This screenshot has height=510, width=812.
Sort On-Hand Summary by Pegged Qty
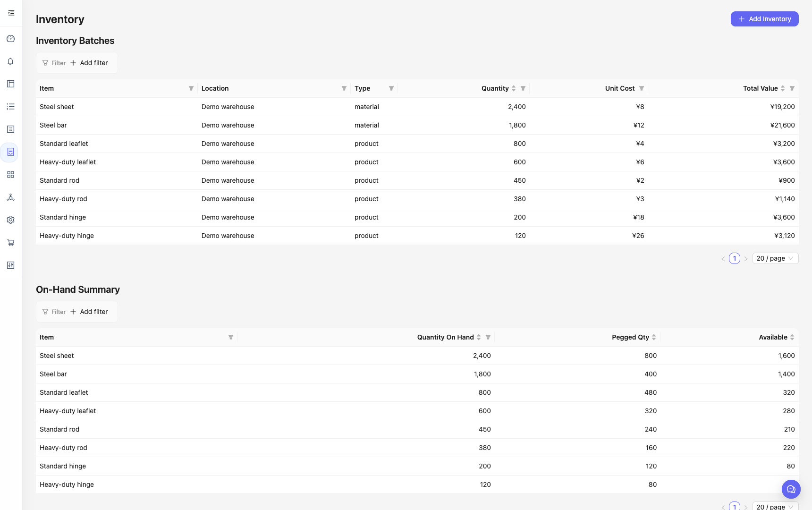point(654,337)
